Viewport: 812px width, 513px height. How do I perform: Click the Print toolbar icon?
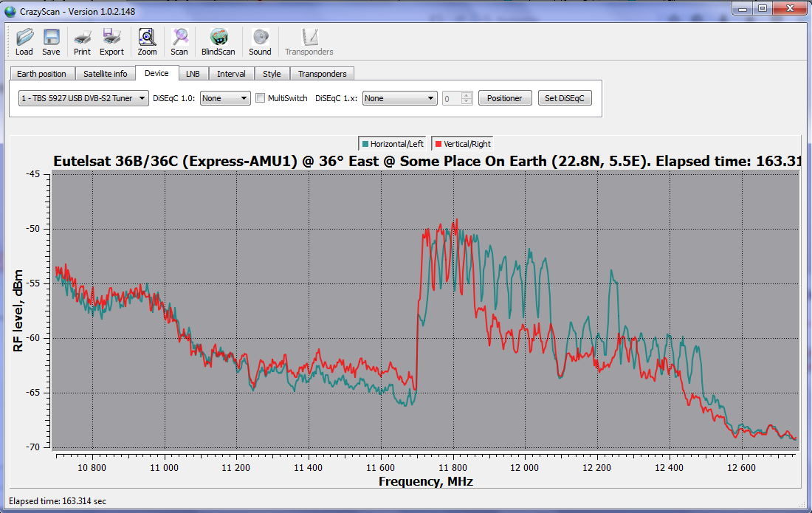[x=82, y=38]
